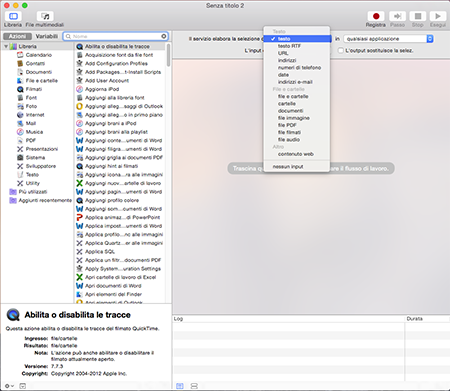The height and width of the screenshot is (391, 450).
Task: Collapse the Libreria tree triangle
Action: point(6,46)
